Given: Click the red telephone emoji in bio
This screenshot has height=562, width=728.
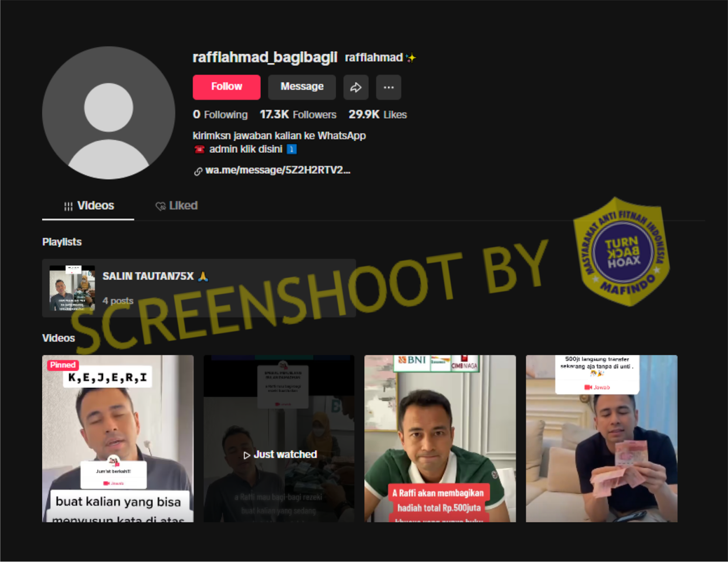Looking at the screenshot, I should [x=199, y=150].
